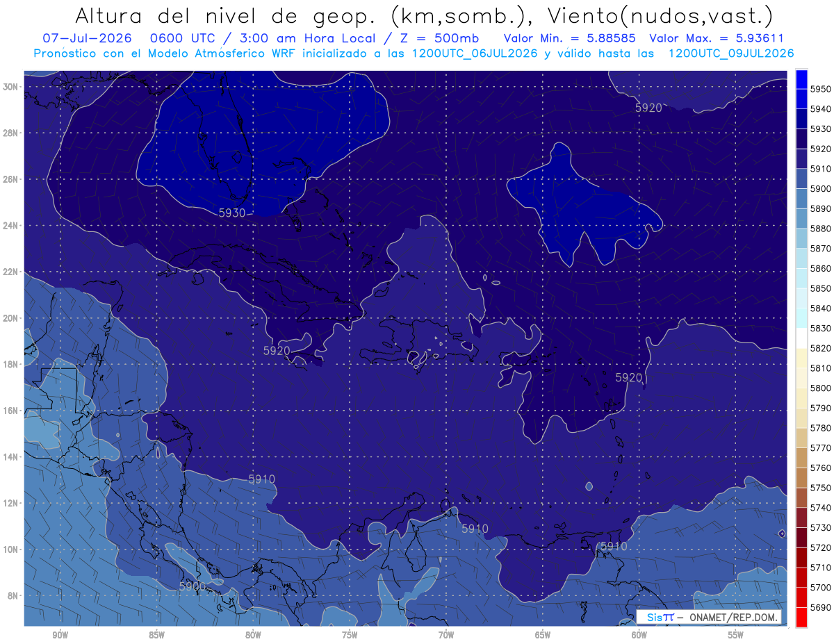Click the 90W longitude axis label
834x644 pixels.
pos(60,636)
